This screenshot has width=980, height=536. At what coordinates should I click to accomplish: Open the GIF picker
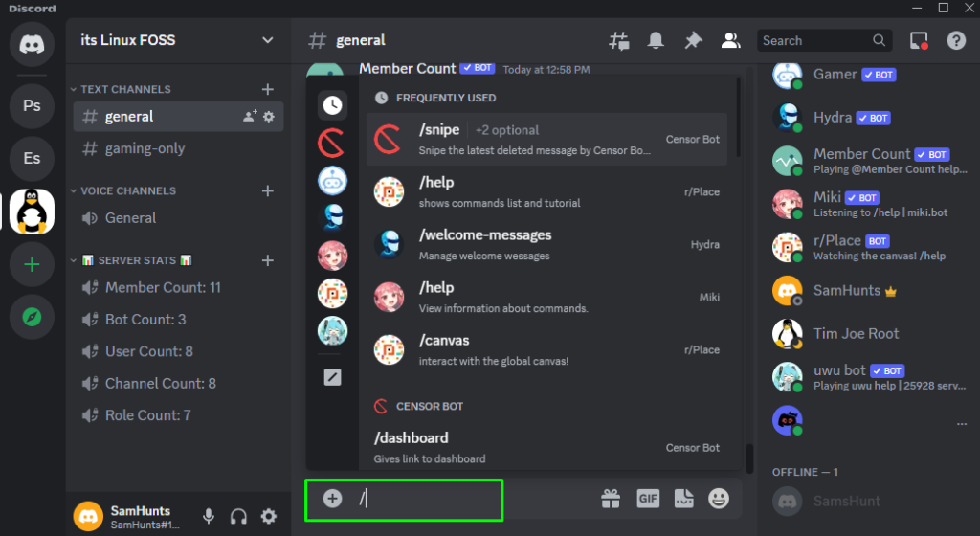[x=648, y=498]
